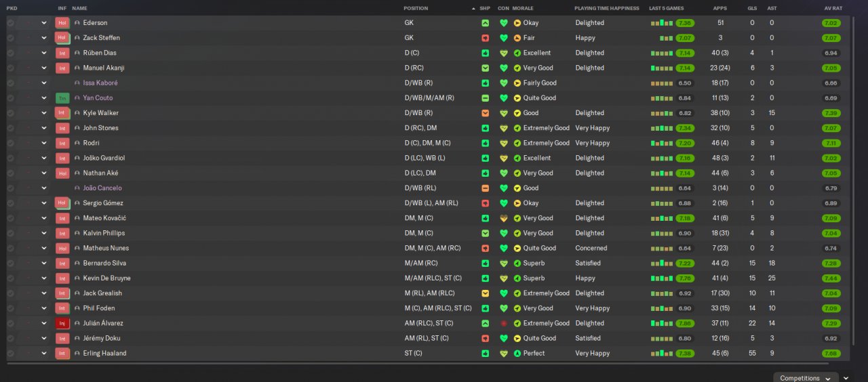Viewport: 868px width, 382px height.
Task: Toggle the picked checkmark for Ederson
Action: [x=11, y=22]
